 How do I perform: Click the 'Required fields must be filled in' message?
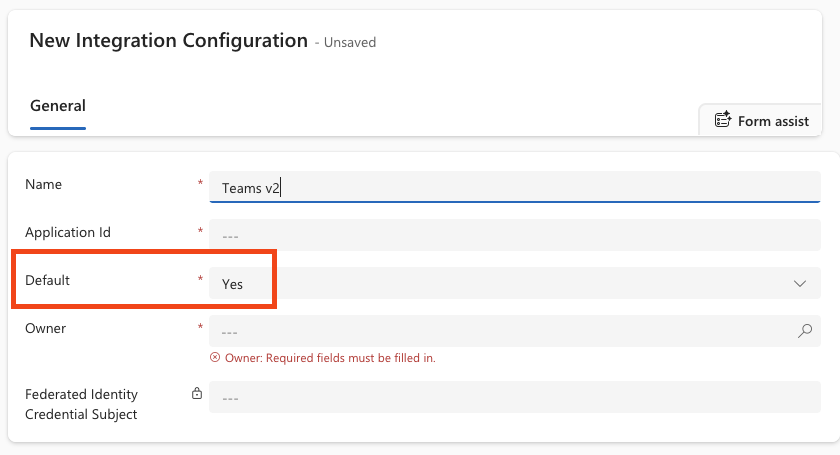point(330,357)
